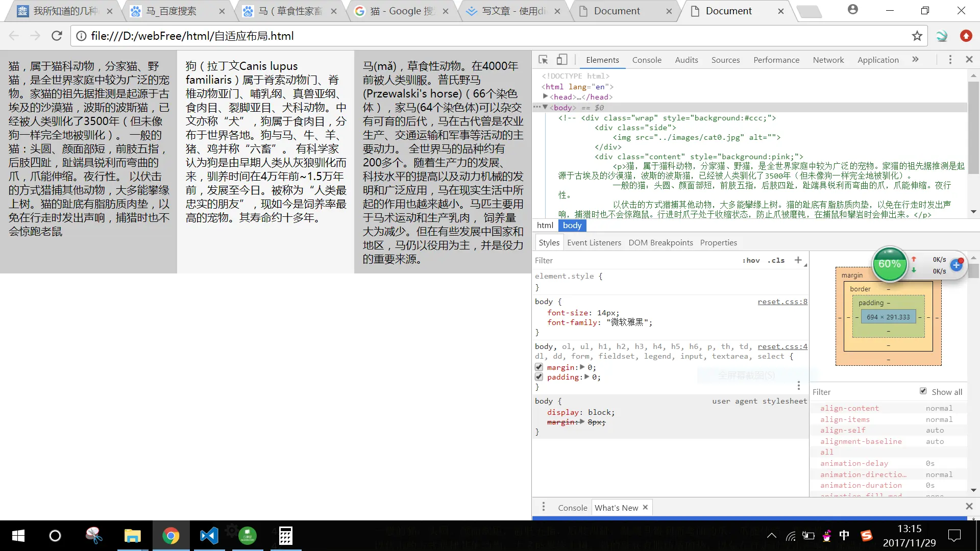Click the 60% green progress indicator
Viewport: 980px width, 551px height.
889,264
